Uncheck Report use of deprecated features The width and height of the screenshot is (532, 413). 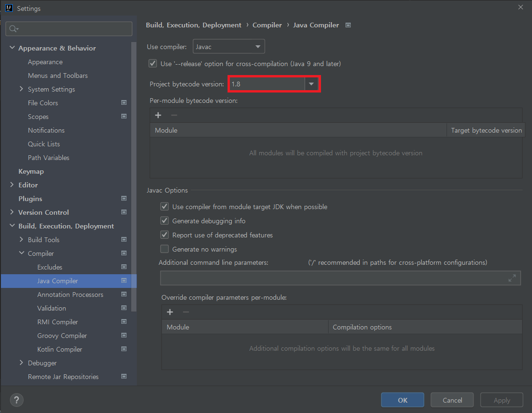pyautogui.click(x=165, y=235)
